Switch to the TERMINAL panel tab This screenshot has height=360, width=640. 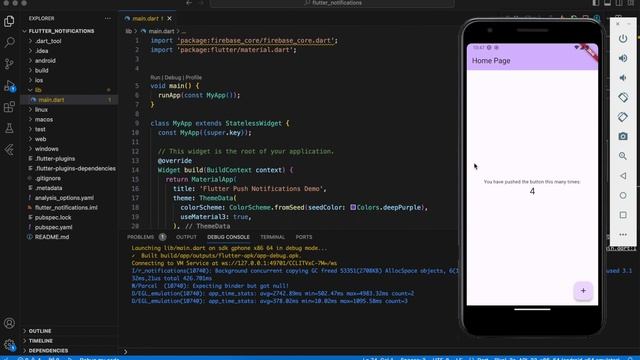click(x=272, y=237)
